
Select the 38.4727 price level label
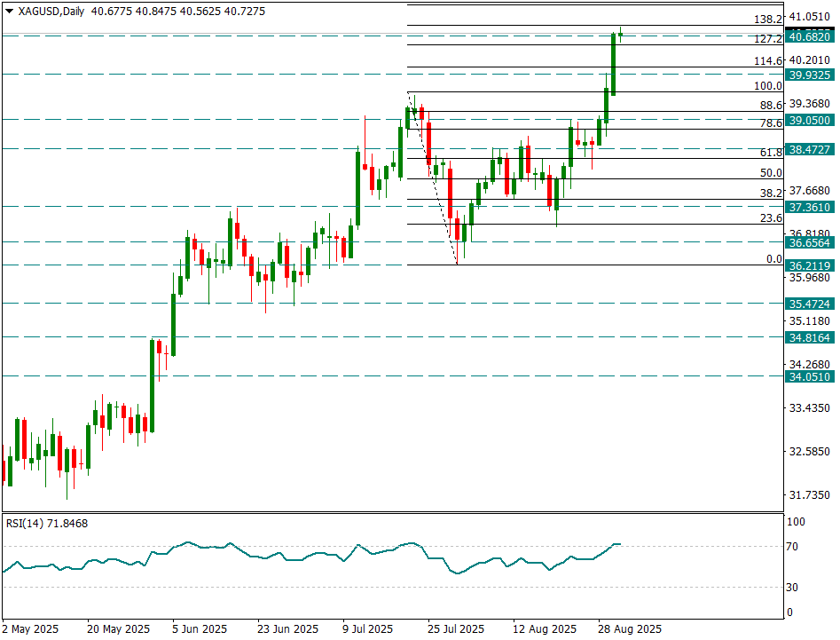(x=810, y=149)
